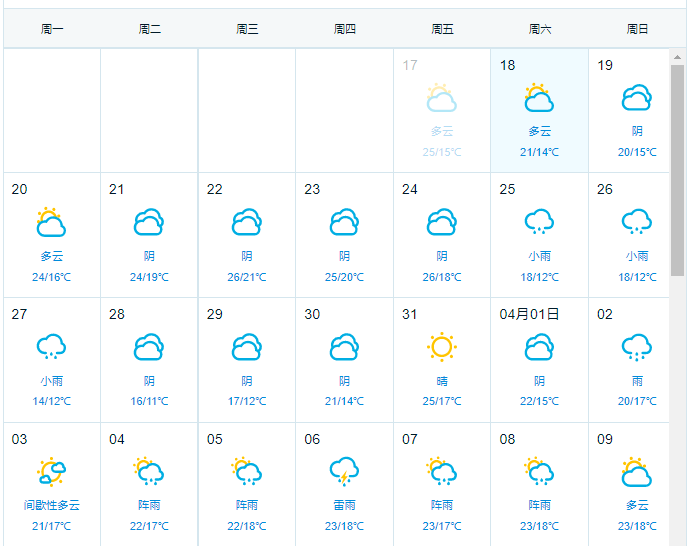This screenshot has width=687, height=546.
Task: Click the intermittent cloudy icon on day 03
Action: (x=52, y=471)
